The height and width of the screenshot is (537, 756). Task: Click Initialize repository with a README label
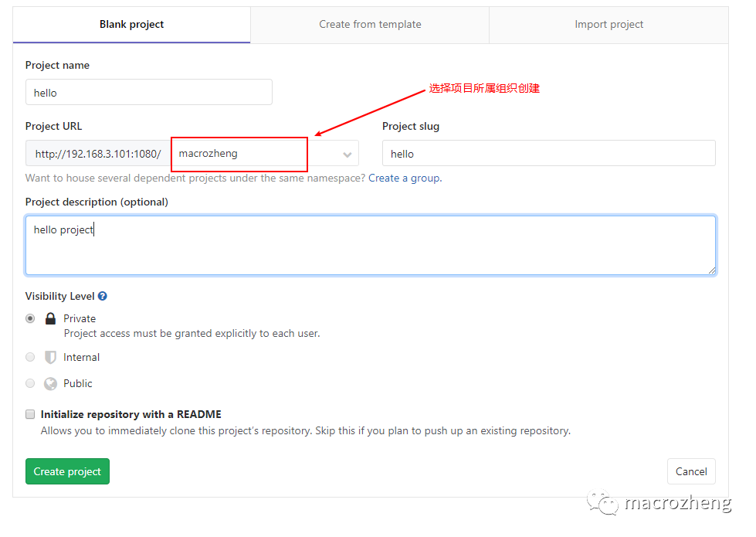click(x=131, y=414)
